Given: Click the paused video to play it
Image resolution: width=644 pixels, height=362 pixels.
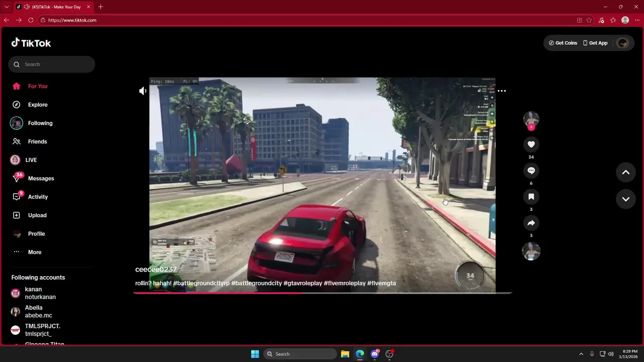Looking at the screenshot, I should (322, 185).
